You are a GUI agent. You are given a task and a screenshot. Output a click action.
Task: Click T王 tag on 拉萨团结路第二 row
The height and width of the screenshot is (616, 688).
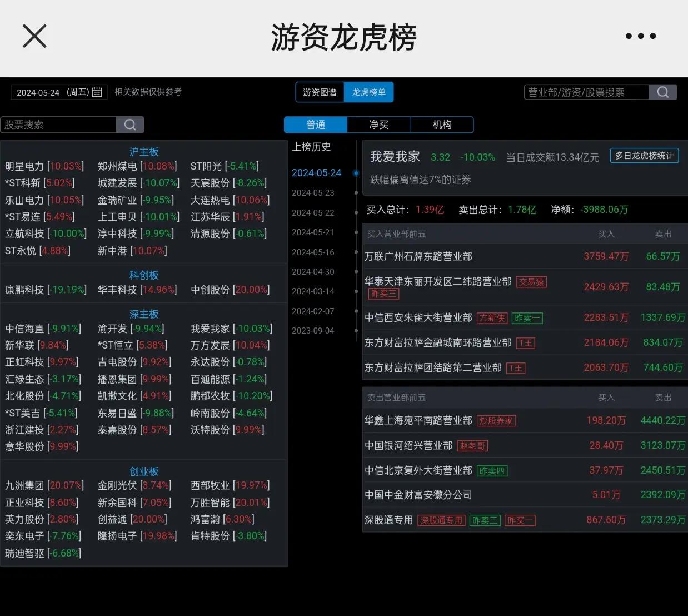516,368
